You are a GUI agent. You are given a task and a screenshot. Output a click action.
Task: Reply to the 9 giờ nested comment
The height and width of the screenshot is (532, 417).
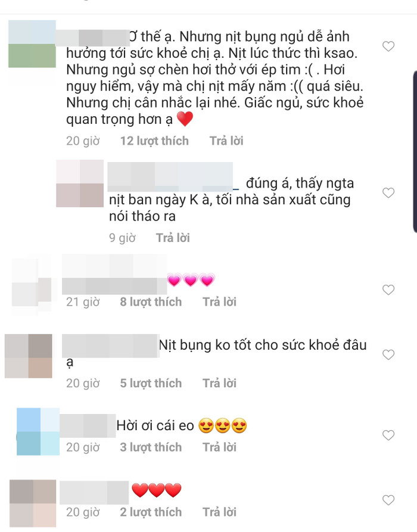173,238
